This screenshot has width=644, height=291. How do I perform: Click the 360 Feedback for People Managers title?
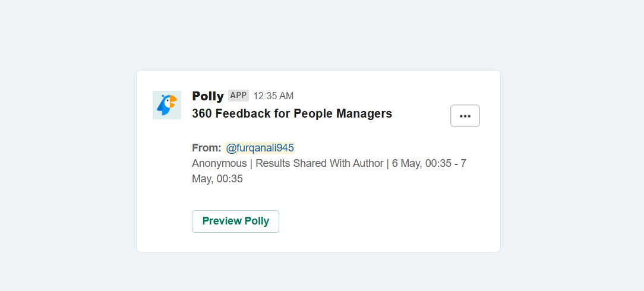[x=292, y=113]
